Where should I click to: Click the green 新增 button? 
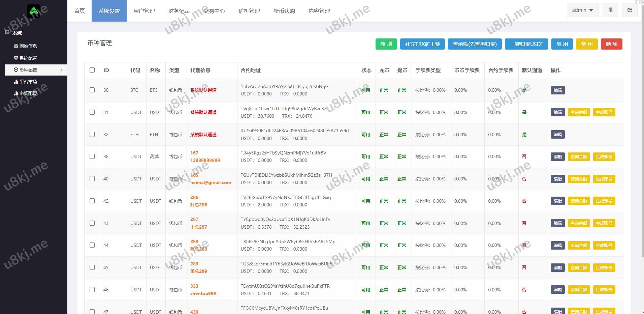click(x=386, y=44)
